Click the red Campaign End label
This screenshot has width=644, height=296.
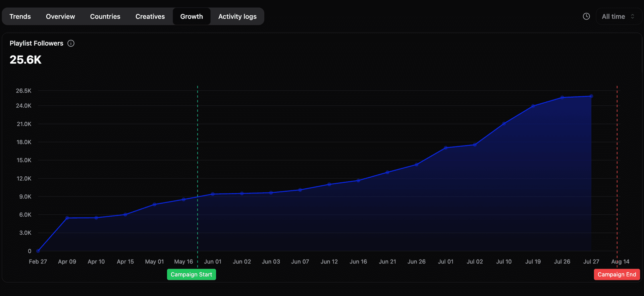click(x=617, y=275)
